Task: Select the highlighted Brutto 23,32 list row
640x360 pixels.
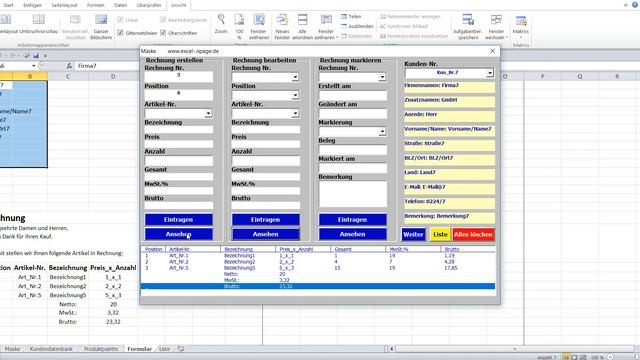Action: (318, 287)
